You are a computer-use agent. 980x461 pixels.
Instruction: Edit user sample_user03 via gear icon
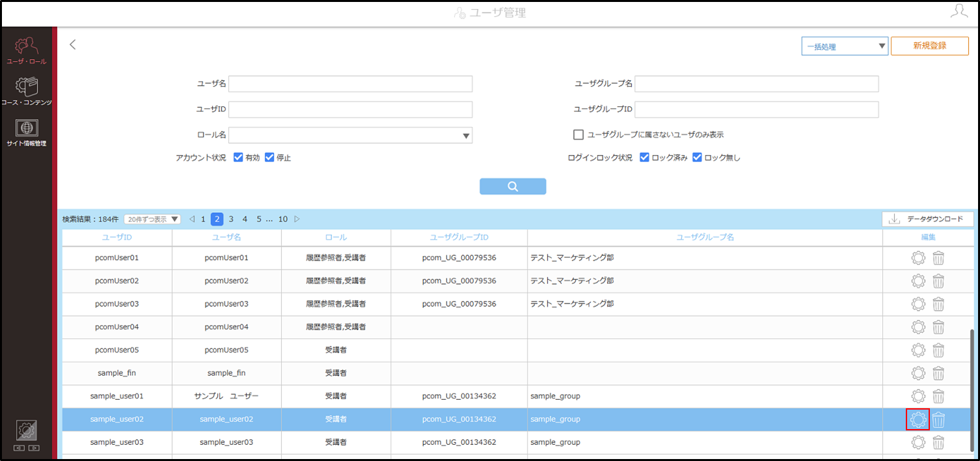[x=918, y=443]
